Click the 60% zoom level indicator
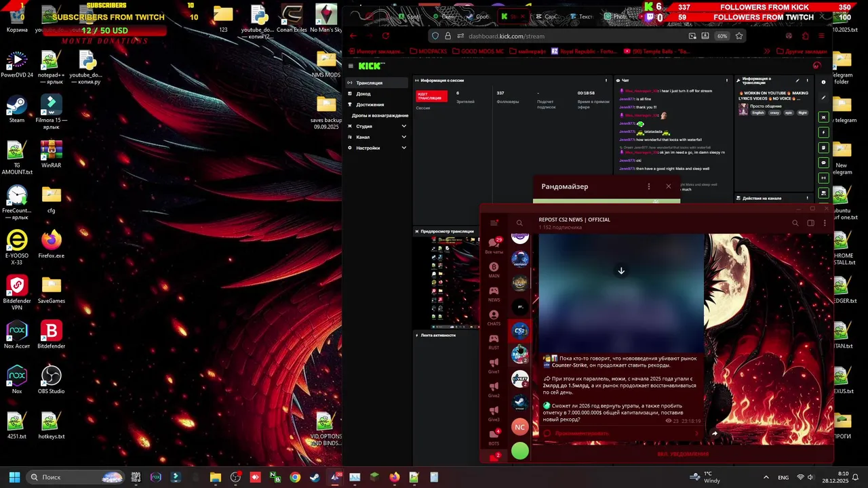This screenshot has height=488, width=868. click(x=722, y=36)
